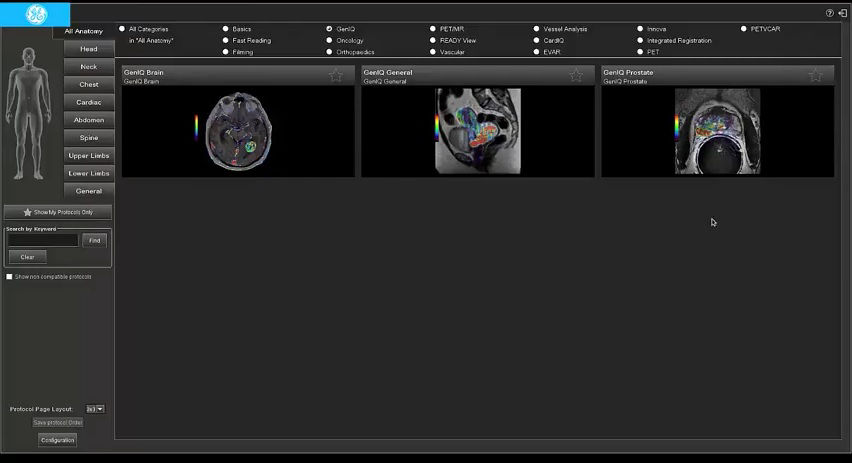
Task: Click the GenIQ General title text
Action: pyautogui.click(x=388, y=72)
